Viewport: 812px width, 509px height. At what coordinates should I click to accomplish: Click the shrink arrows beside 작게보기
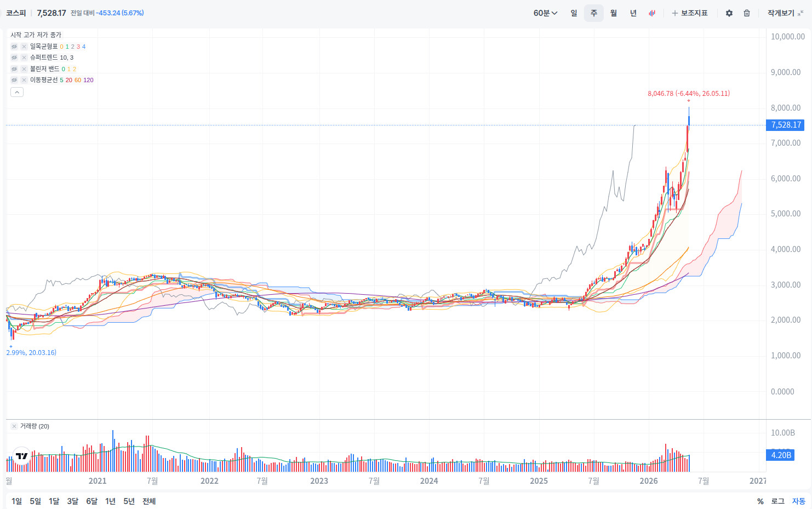click(x=801, y=13)
